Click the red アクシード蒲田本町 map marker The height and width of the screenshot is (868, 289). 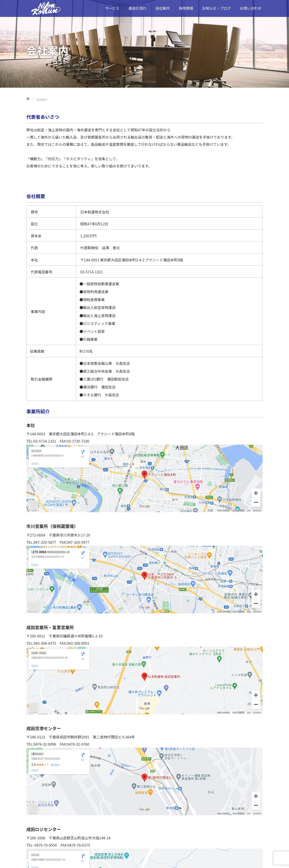click(144, 474)
